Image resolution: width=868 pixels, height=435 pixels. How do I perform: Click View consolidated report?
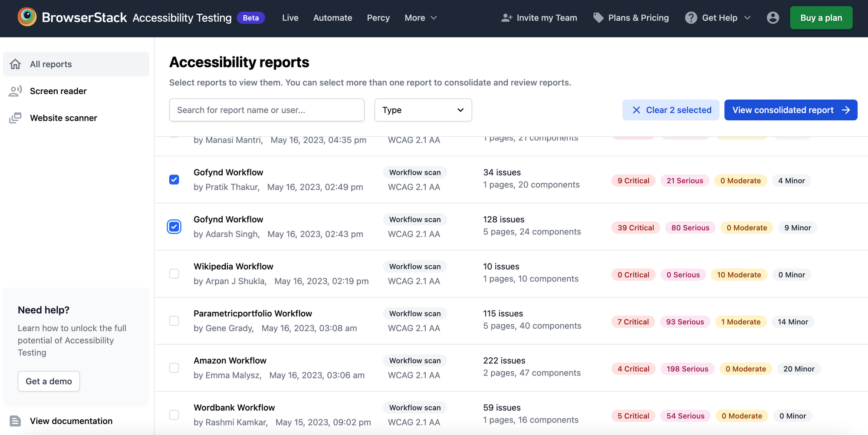click(791, 110)
